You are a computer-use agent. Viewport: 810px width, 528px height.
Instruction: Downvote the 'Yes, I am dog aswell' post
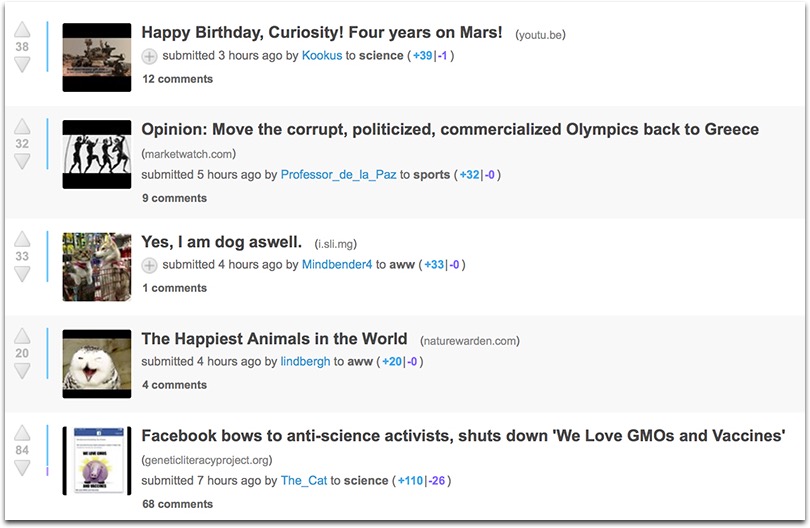22,274
